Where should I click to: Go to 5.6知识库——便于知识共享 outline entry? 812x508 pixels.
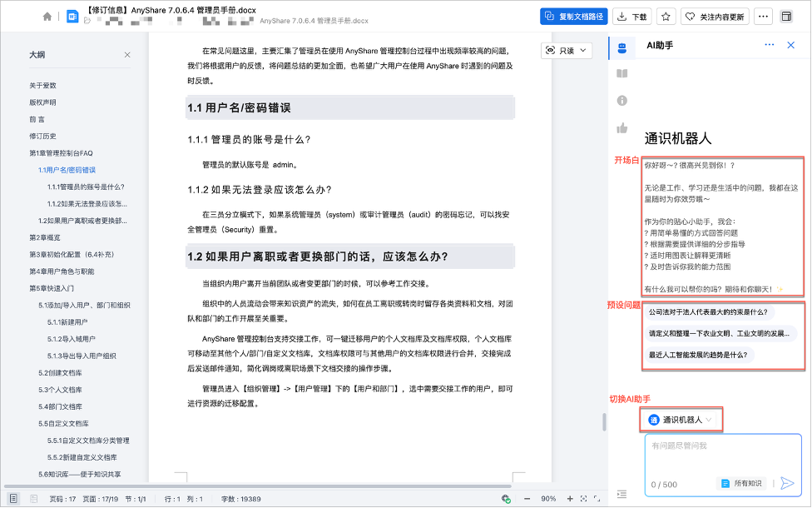79,475
